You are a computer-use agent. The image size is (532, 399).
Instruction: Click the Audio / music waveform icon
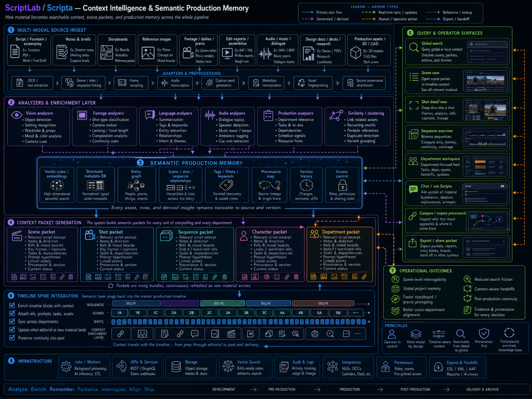tap(265, 54)
